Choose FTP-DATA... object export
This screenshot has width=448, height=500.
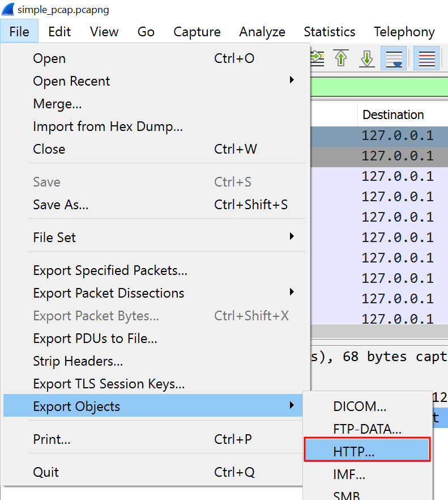[367, 429]
